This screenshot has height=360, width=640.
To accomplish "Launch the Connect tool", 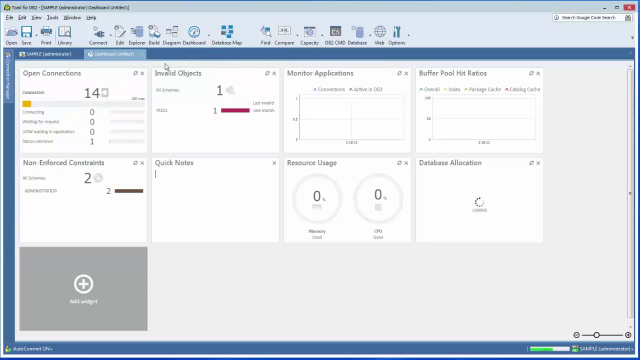I will 98,35.
